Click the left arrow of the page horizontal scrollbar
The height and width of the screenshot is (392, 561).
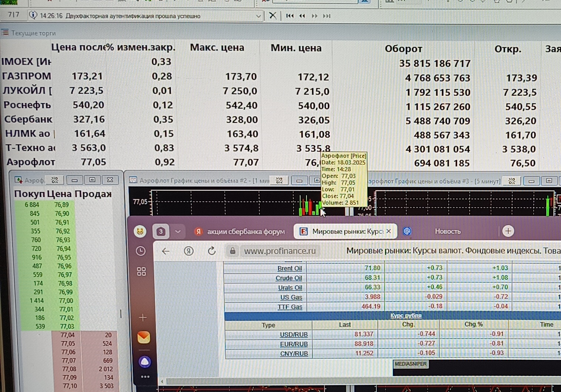point(162,381)
